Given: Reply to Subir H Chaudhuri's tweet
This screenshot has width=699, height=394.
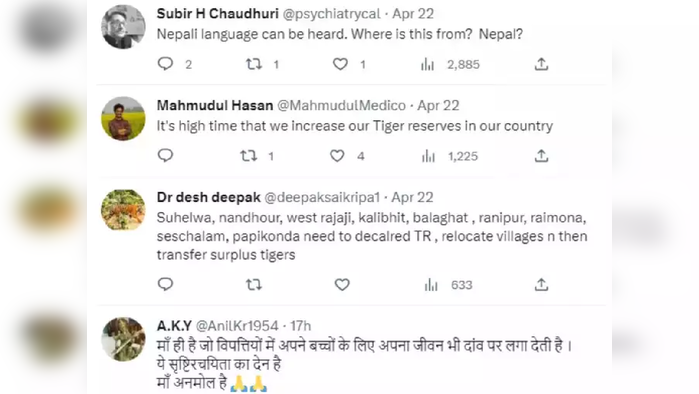Looking at the screenshot, I should click(165, 64).
